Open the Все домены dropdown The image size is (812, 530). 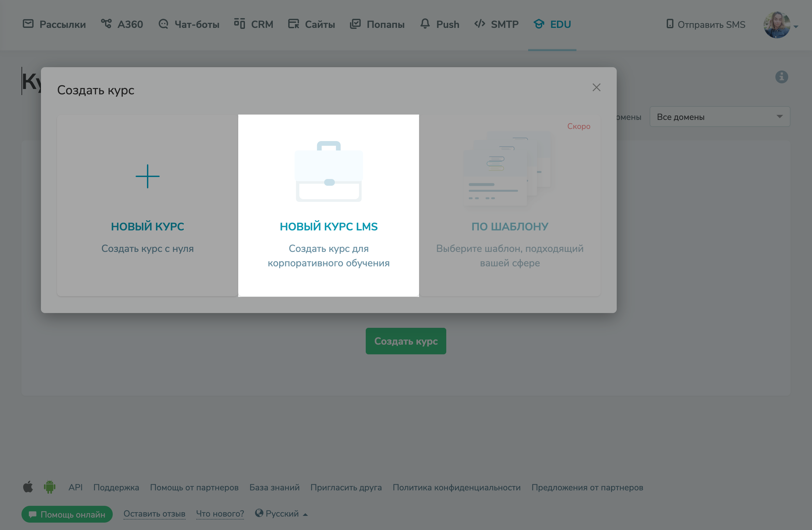click(x=720, y=117)
